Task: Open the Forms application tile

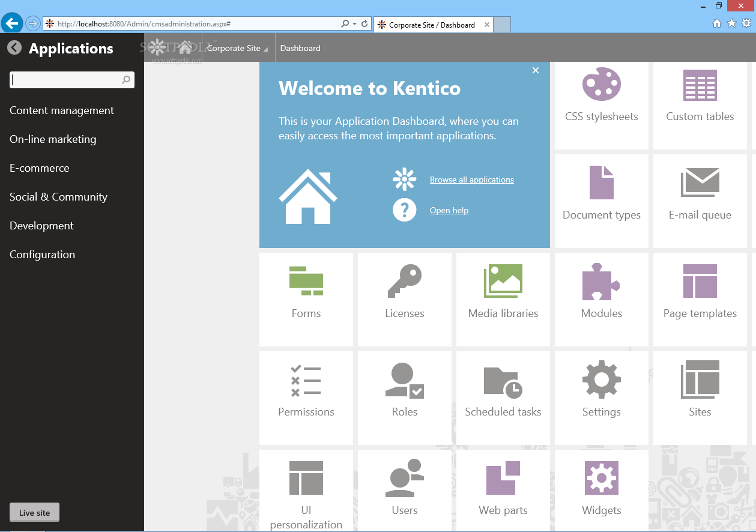Action: click(306, 300)
